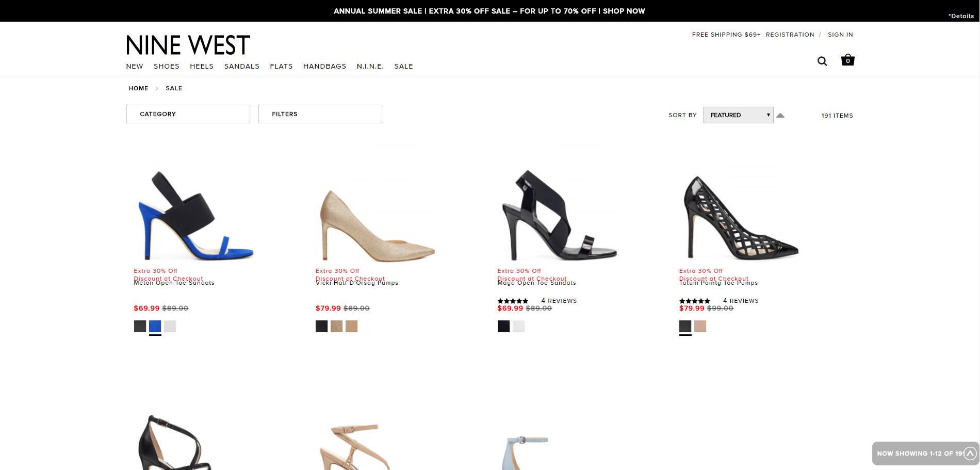
Task: Click Melon Sandals $69.99 sale price
Action: coord(147,308)
